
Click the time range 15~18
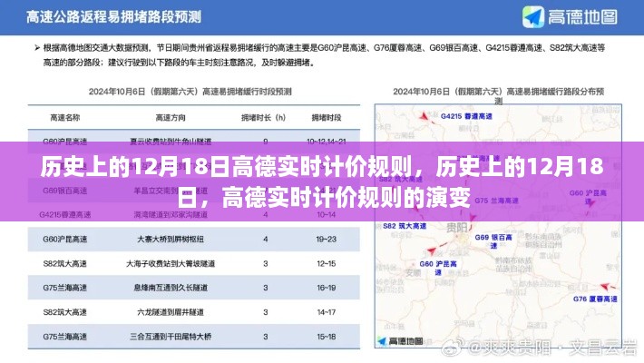click(327, 337)
